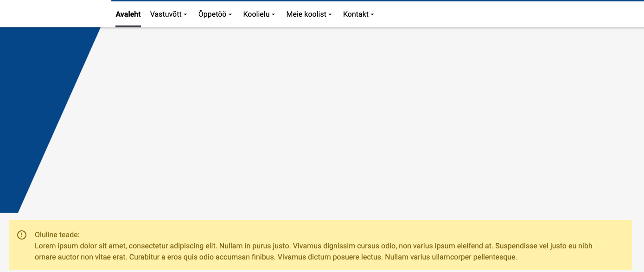Click the notice line starting "Lorem ipsum dolor"

[313, 246]
